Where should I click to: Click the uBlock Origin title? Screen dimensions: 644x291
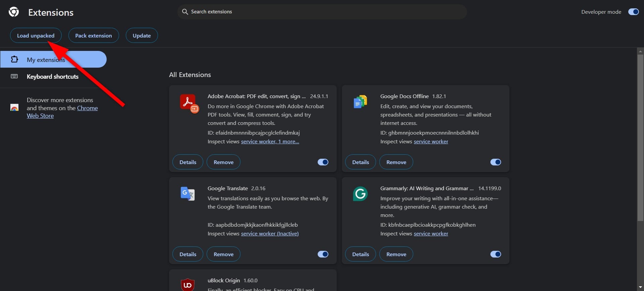click(224, 281)
